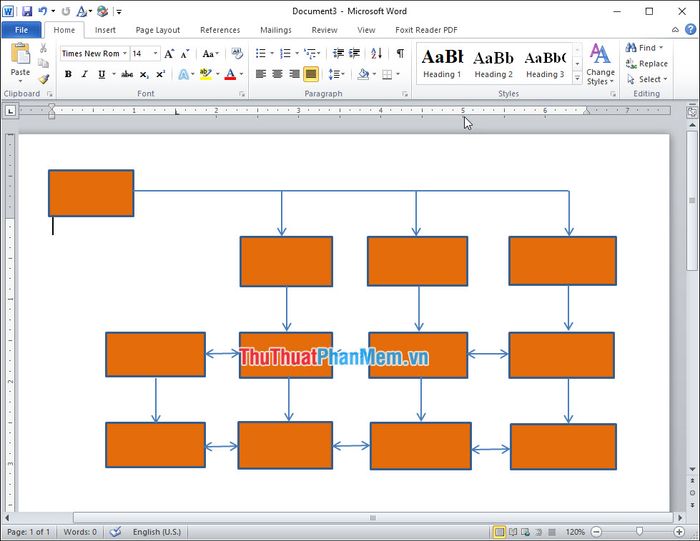Apply the Heading 1 style
The width and height of the screenshot is (700, 541).
coord(442,63)
